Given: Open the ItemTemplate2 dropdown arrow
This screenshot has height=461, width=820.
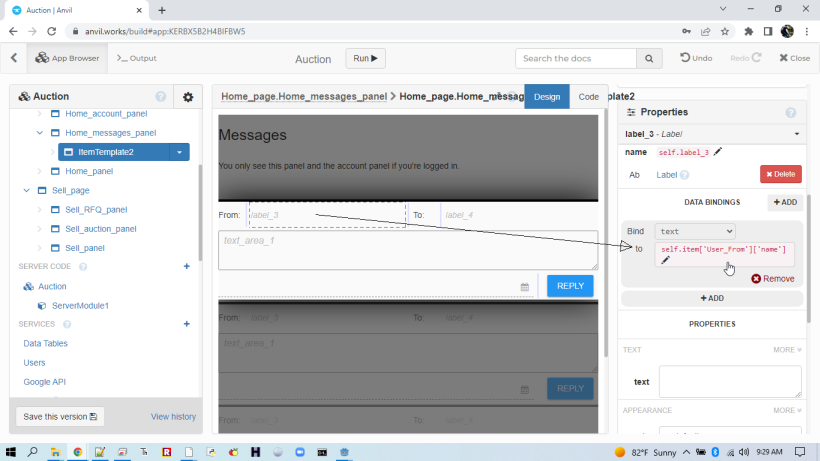Looking at the screenshot, I should [179, 152].
